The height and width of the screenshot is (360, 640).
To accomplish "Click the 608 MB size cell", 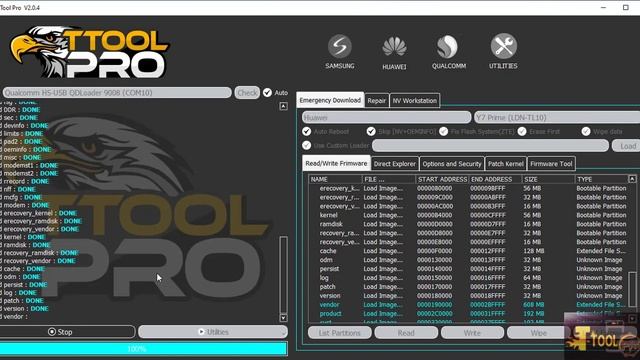I will click(533, 305).
